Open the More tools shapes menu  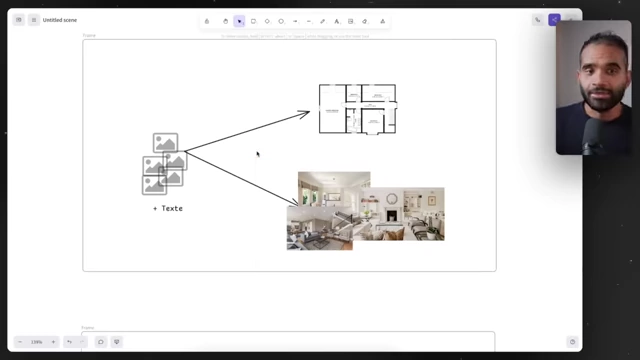point(382,21)
